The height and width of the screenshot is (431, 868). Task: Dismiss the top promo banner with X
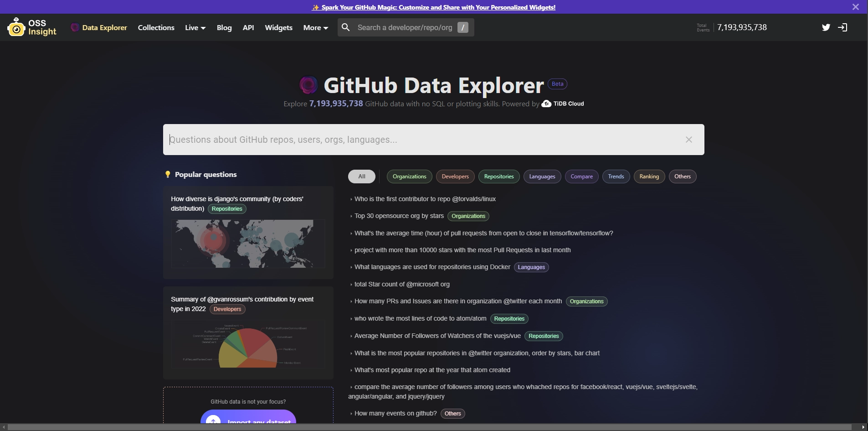pos(855,7)
